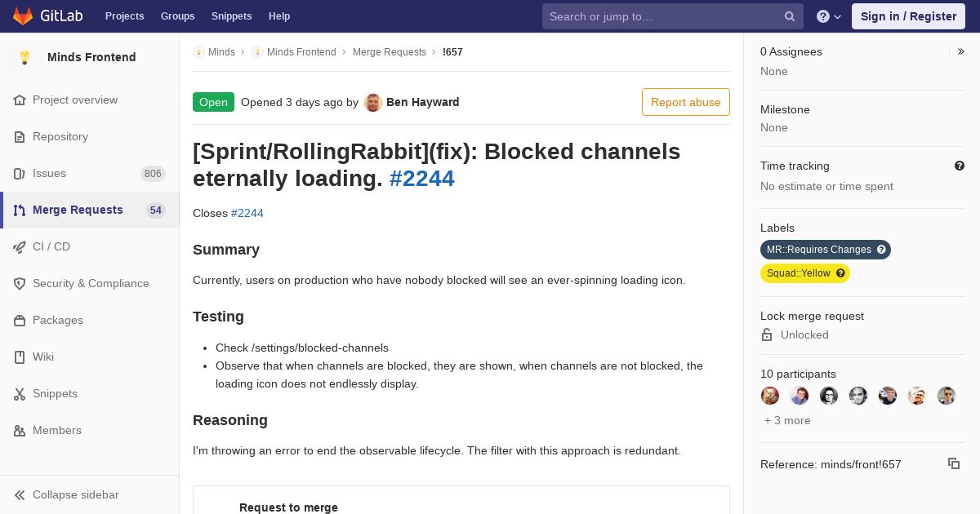Click the Minds breadcrumb group icon
The height and width of the screenshot is (514, 980).
point(198,51)
